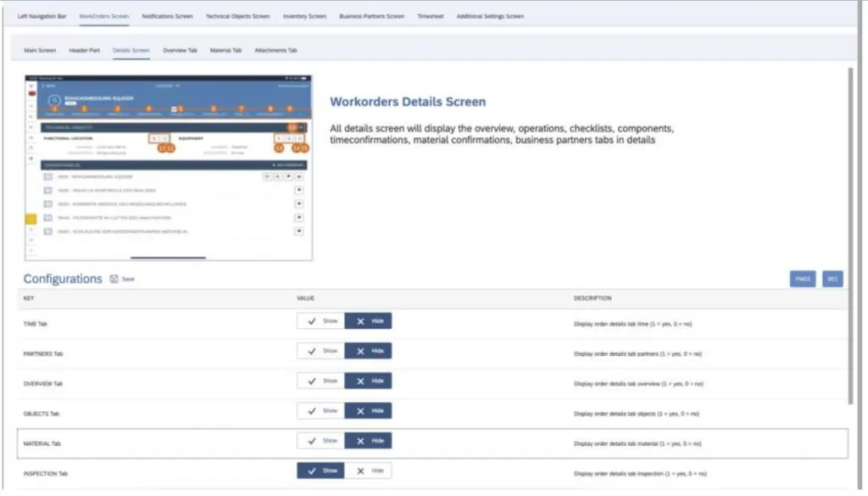Click the 'OBJECTS Tab' key cell
Image resolution: width=868 pixels, height=496 pixels.
pos(41,414)
